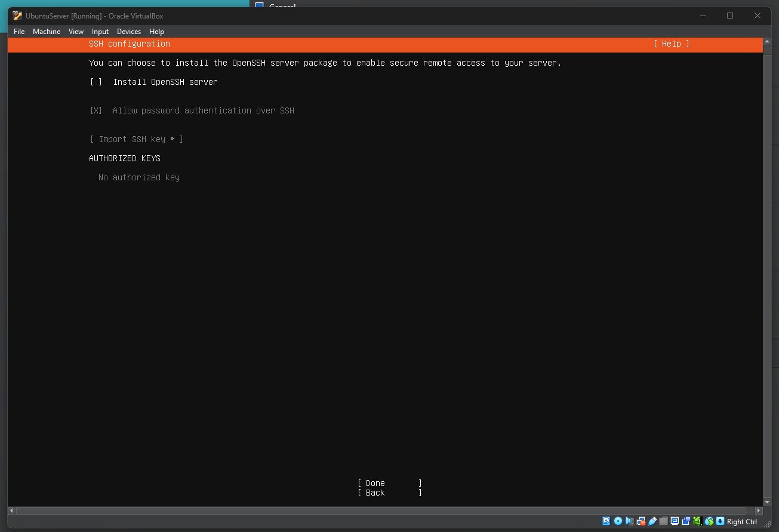This screenshot has width=779, height=532.
Task: Toggle the recording status indicator
Action: tap(686, 521)
